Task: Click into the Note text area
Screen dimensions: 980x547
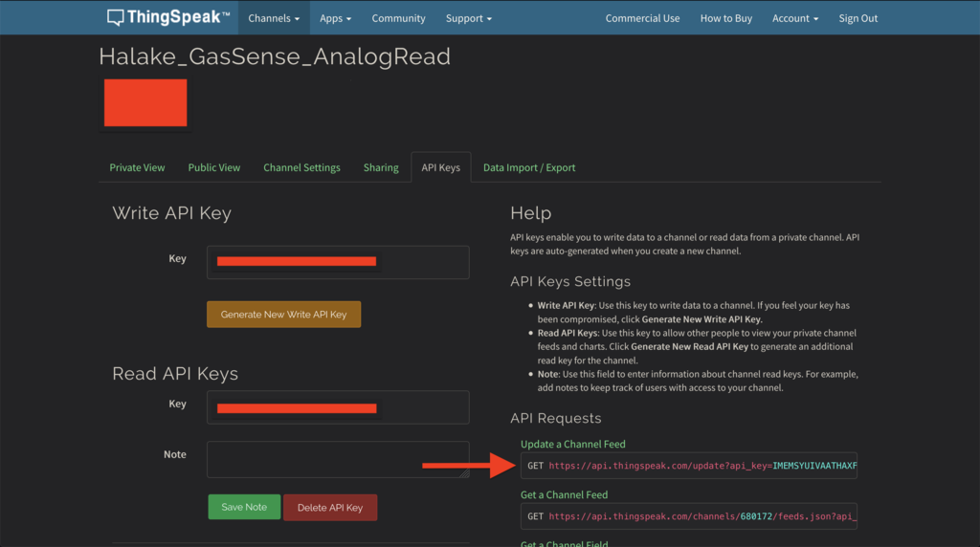Action: pyautogui.click(x=338, y=460)
